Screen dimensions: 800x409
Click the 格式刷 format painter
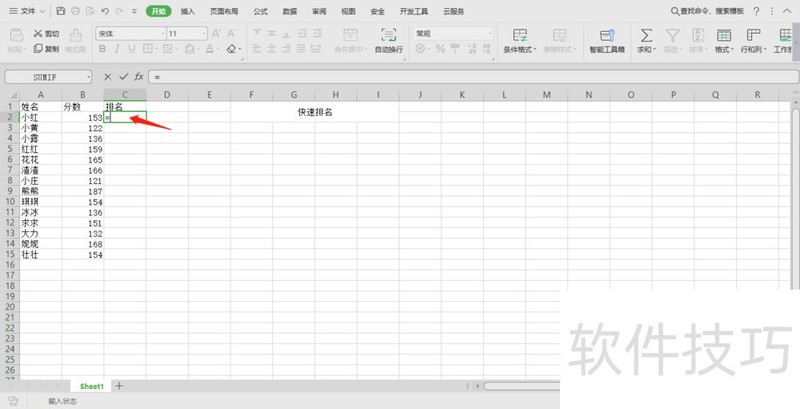[76, 40]
